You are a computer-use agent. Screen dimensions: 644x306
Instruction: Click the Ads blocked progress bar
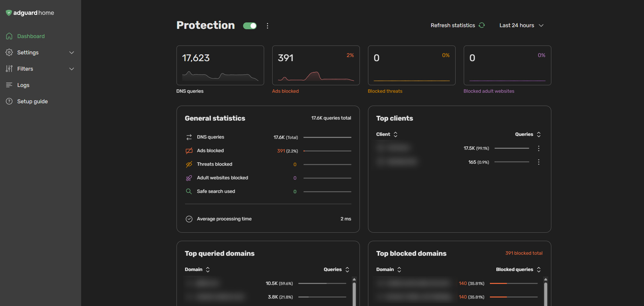327,151
